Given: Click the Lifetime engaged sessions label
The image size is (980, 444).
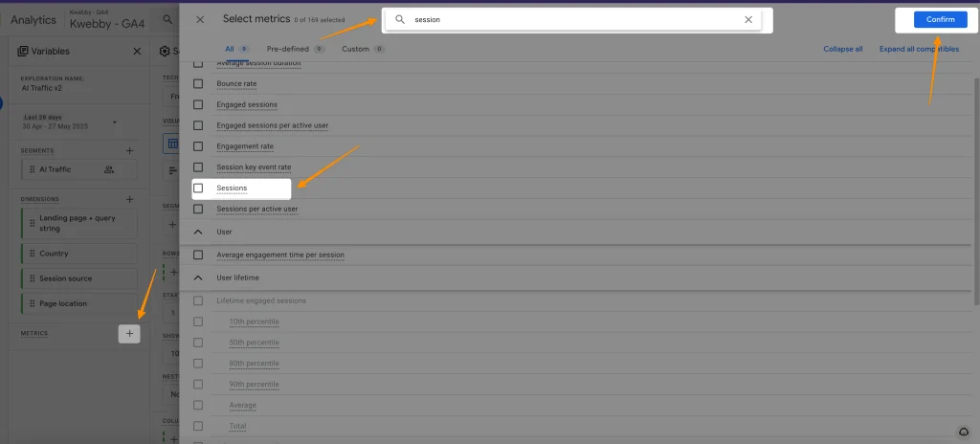Looking at the screenshot, I should [x=261, y=300].
